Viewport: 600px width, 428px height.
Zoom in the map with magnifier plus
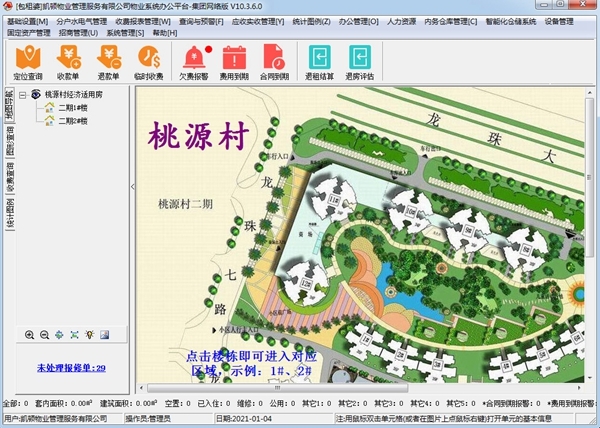(29, 335)
